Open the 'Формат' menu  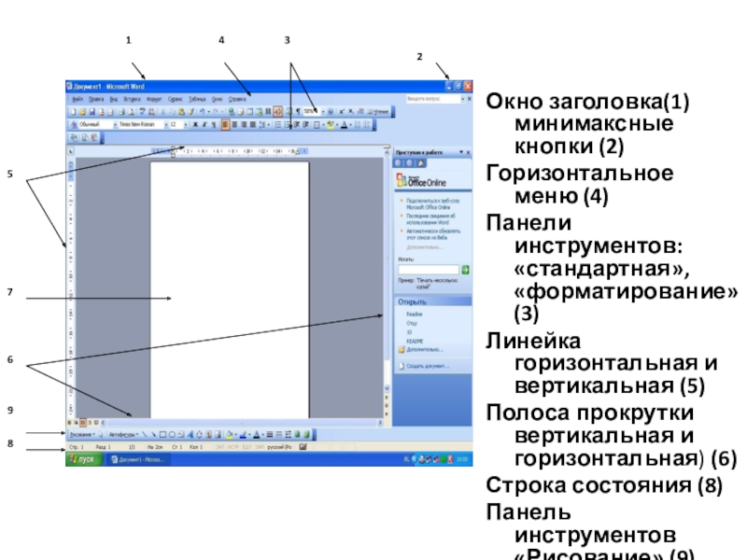pyautogui.click(x=154, y=99)
